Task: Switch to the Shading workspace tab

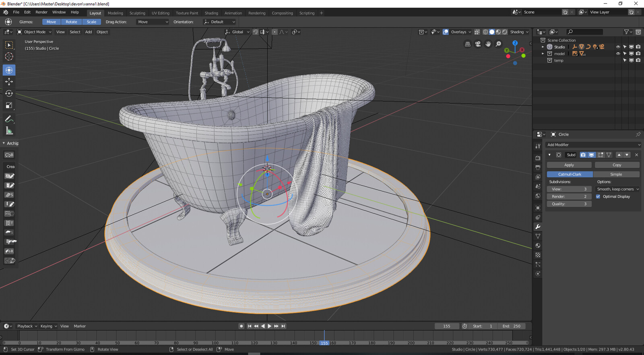Action: [x=211, y=13]
